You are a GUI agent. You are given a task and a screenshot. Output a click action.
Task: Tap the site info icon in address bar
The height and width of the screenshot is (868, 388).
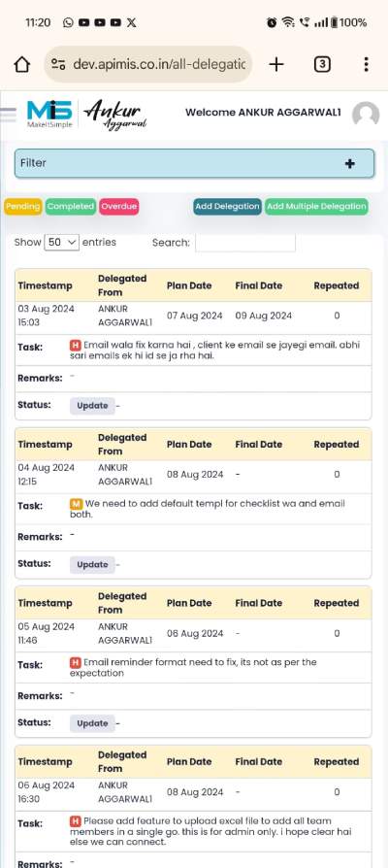tap(58, 64)
